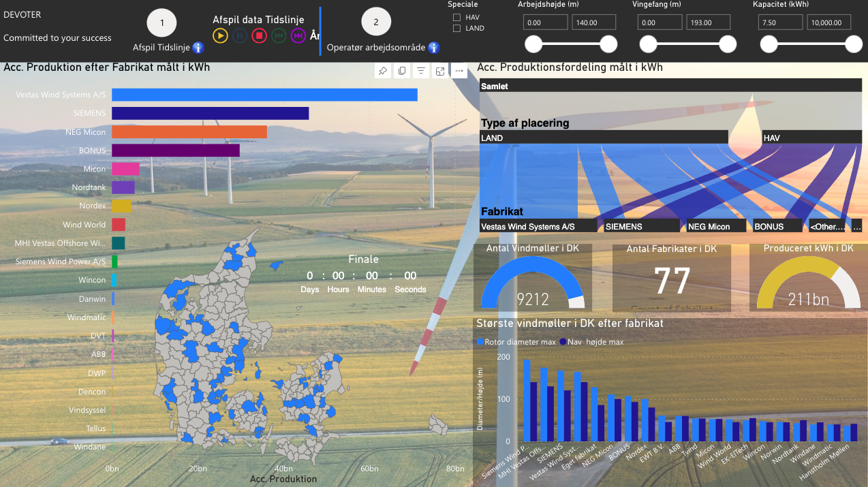The width and height of the screenshot is (868, 487).
Task: Click the Vingefang slider's right handle
Action: coord(728,44)
